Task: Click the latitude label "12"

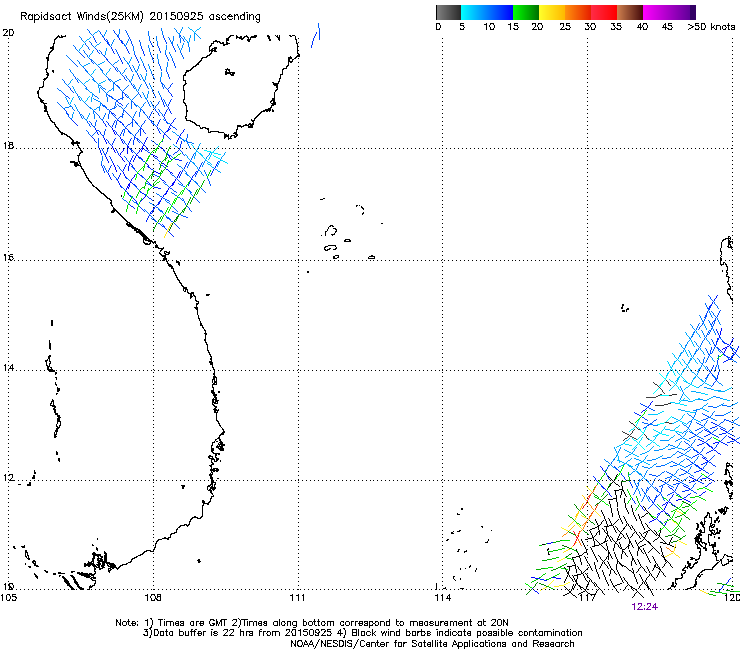Action: pos(9,478)
